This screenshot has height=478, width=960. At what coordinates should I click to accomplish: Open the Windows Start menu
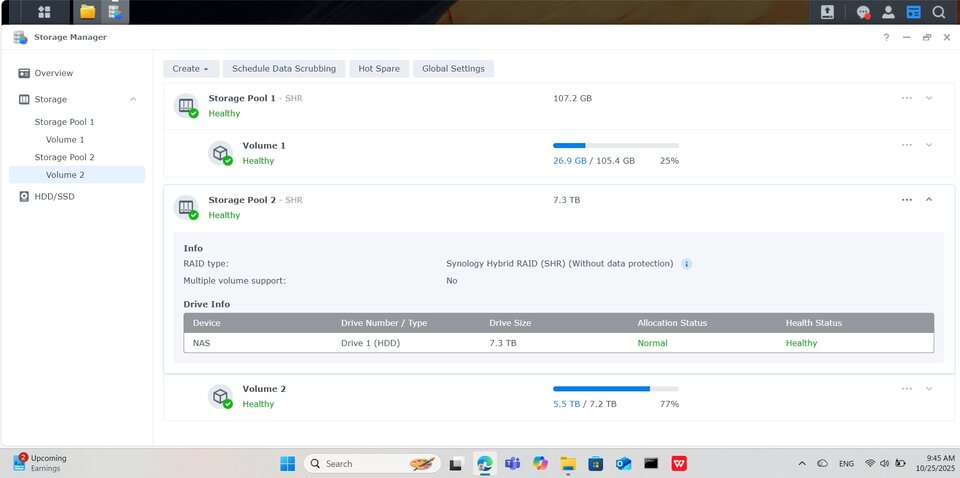click(x=287, y=464)
